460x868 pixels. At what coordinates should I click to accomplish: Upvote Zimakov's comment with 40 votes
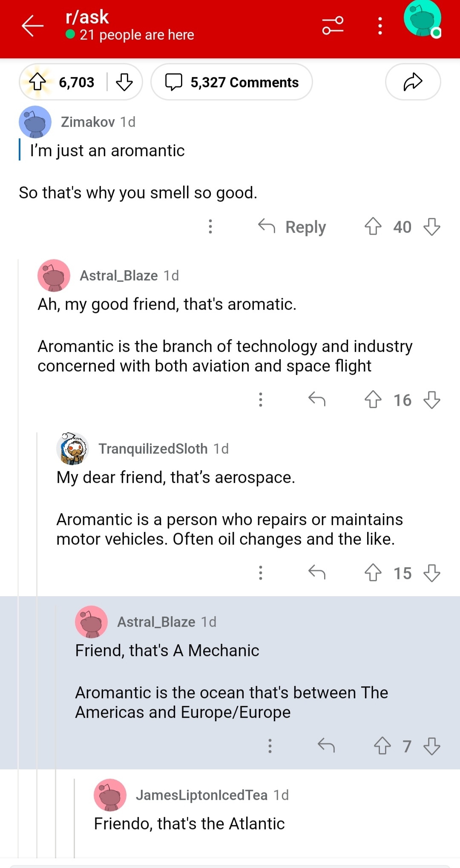click(373, 226)
